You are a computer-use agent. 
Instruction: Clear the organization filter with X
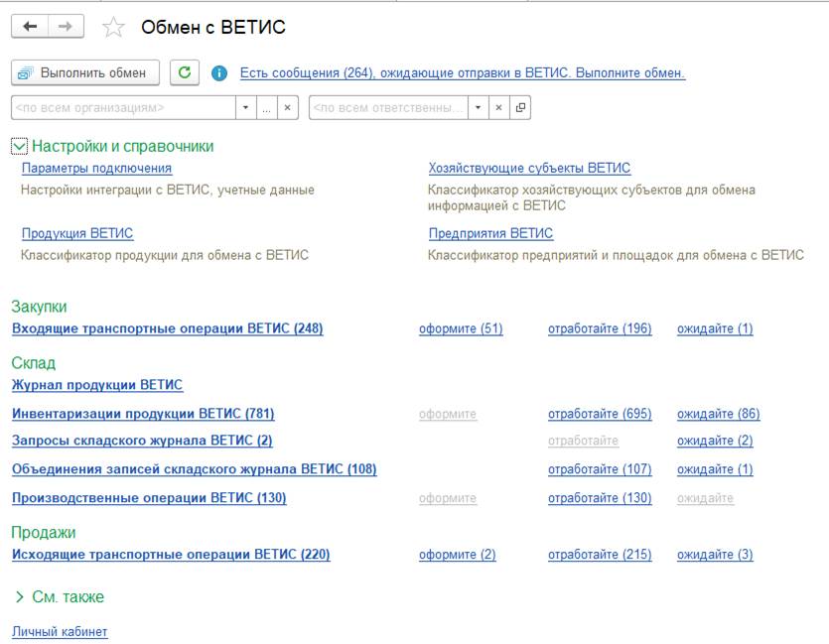point(288,107)
